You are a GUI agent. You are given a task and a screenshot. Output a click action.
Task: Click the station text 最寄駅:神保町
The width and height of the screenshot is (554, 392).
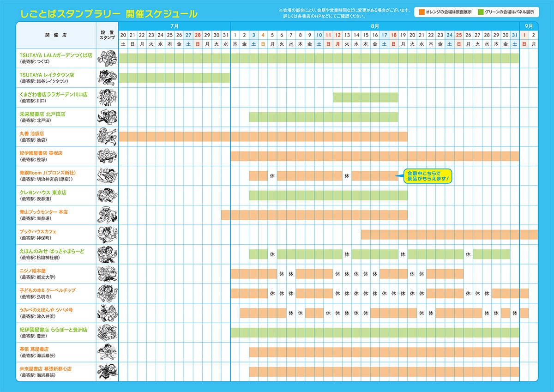click(35, 238)
